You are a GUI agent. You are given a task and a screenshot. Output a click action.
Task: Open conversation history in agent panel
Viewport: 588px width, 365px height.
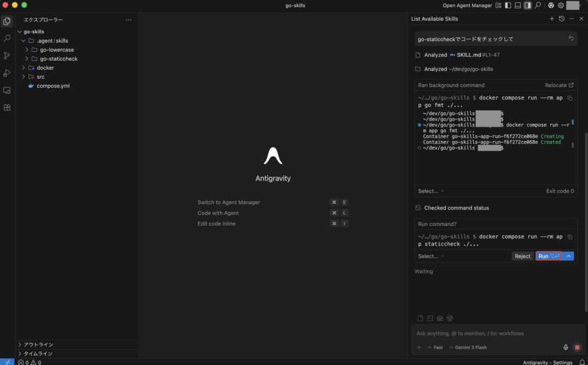[x=562, y=19]
